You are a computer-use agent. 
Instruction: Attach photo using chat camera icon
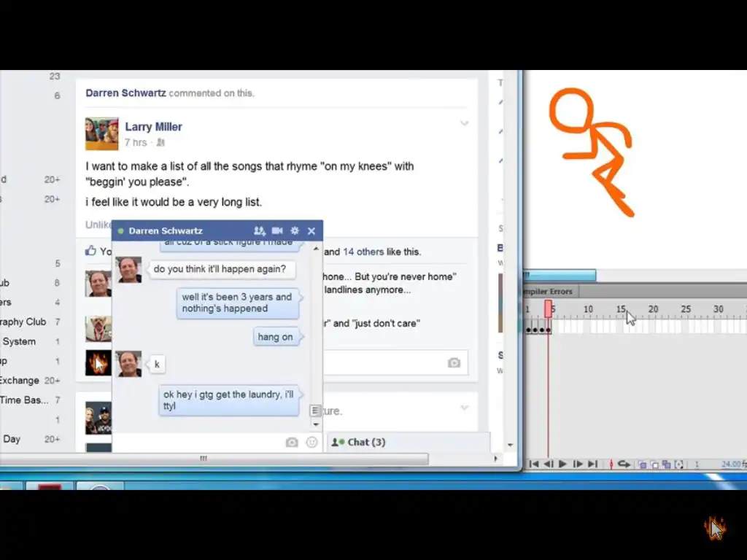pos(292,443)
